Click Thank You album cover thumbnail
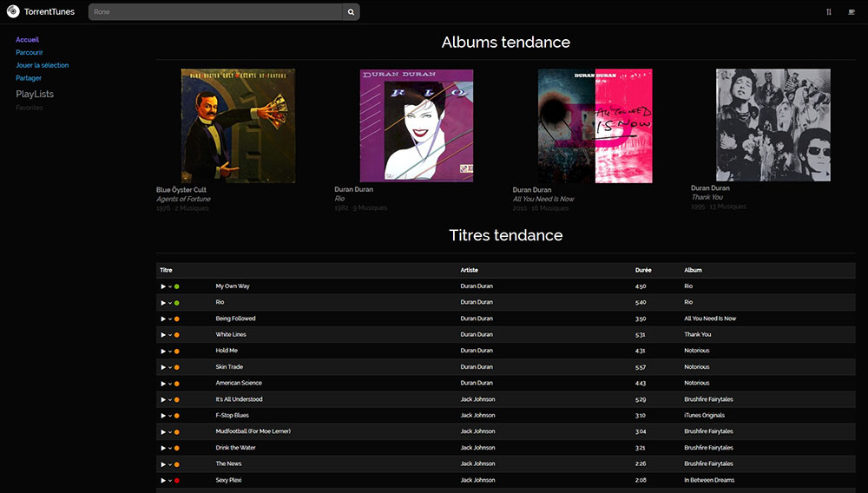This screenshot has width=868, height=493. point(773,125)
